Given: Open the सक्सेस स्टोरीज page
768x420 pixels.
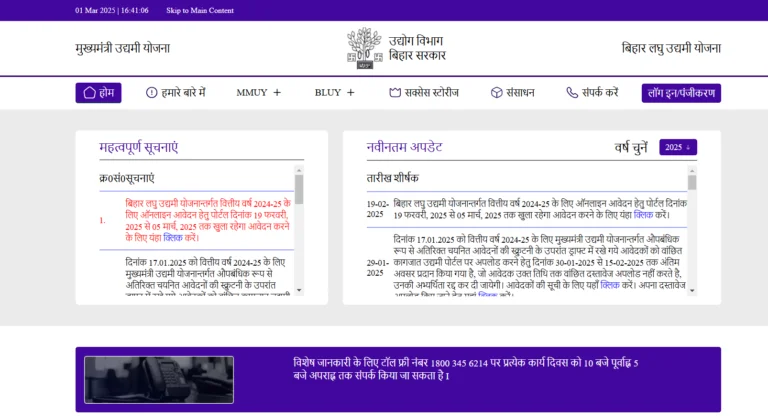Looking at the screenshot, I should (x=424, y=93).
